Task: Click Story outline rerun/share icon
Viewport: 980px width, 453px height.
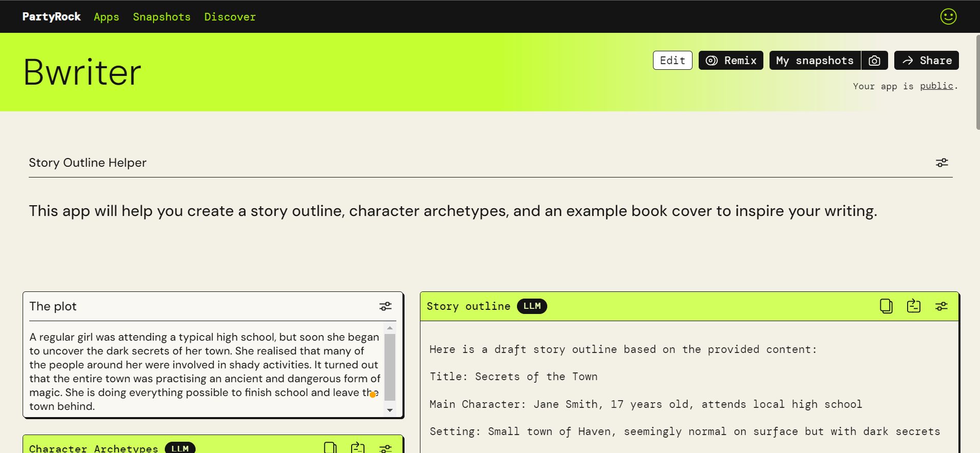Action: point(914,306)
